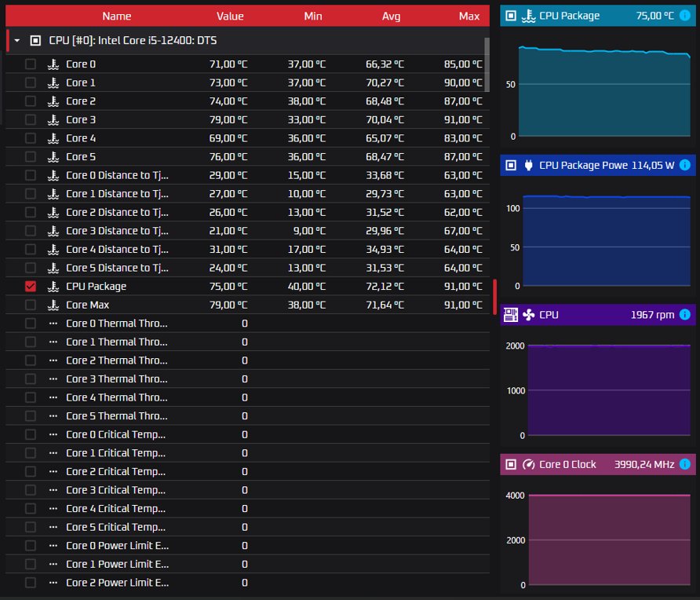This screenshot has width=700, height=600.
Task: Enable Core 0 Distance to Tj checkbox
Action: point(31,176)
